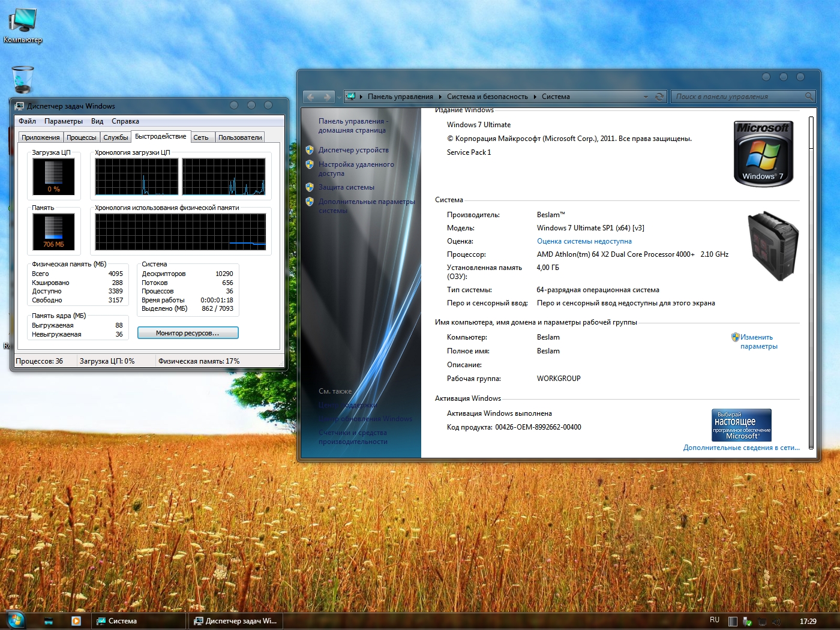
Task: Open the Файл menu in Task Manager
Action: (28, 121)
